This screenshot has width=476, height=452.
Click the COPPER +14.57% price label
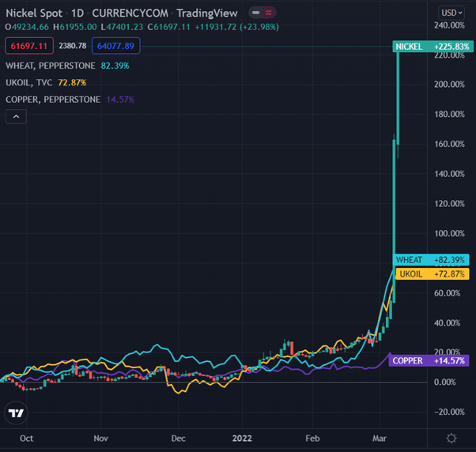pyautogui.click(x=429, y=360)
